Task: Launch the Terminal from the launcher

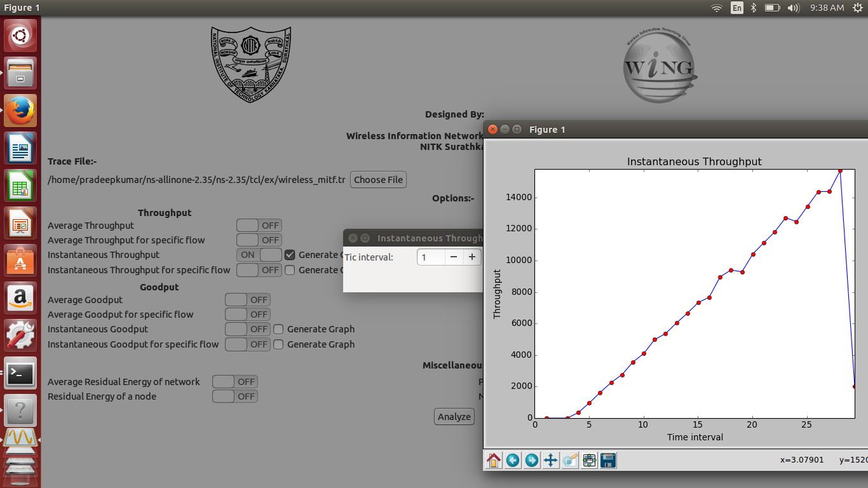Action: (x=20, y=373)
